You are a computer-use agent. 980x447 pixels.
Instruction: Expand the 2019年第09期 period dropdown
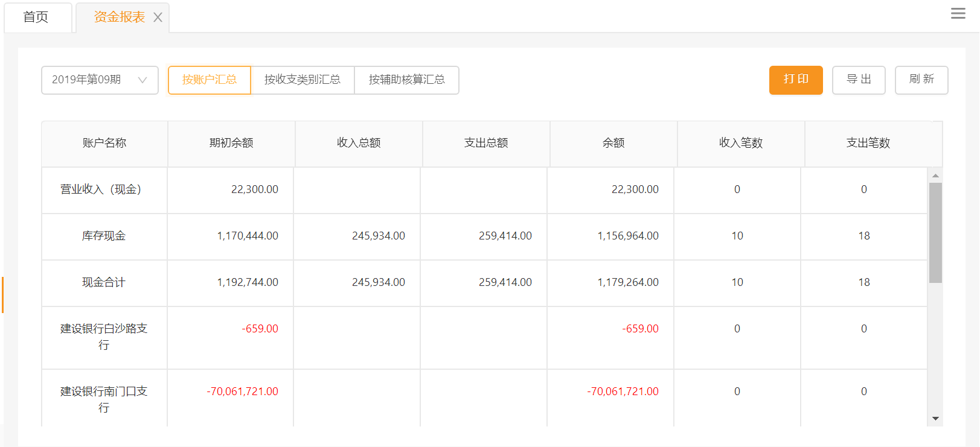click(100, 80)
